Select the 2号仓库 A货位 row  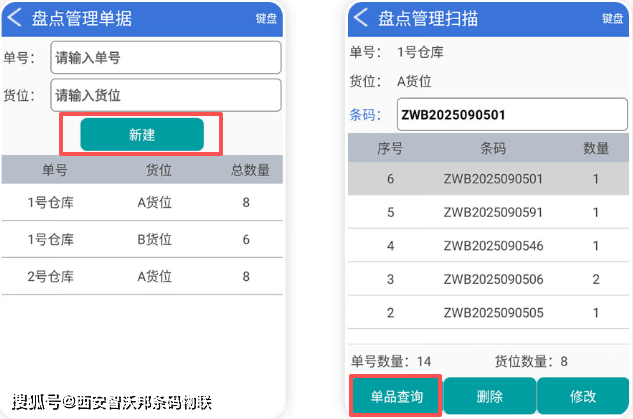pos(142,277)
